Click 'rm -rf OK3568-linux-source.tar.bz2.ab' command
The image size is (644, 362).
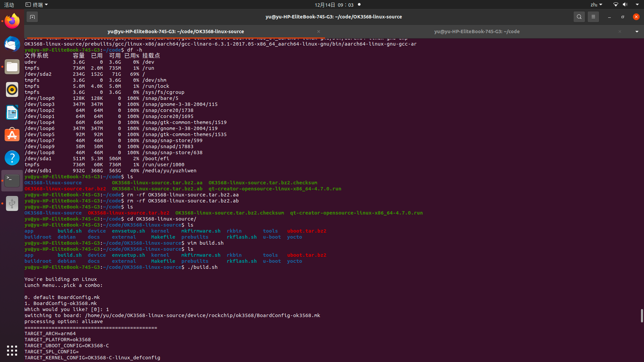[183, 201]
